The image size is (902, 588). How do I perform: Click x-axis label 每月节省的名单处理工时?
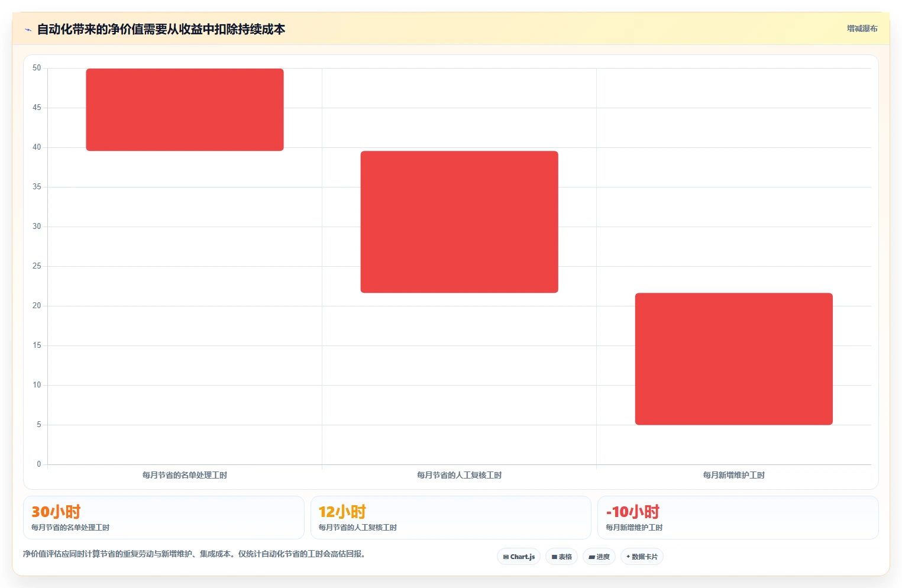tap(185, 475)
